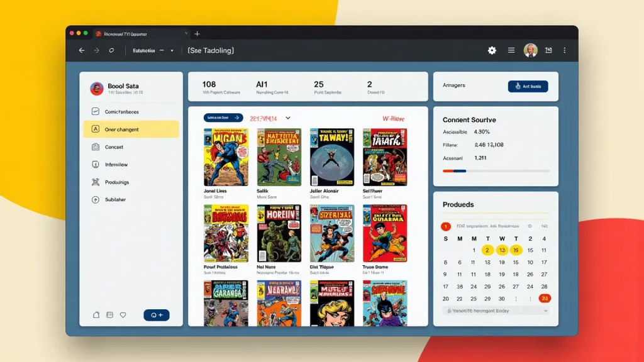This screenshot has height=362, width=644.
Task: Click the heart favorites icon in sidebar
Action: click(x=123, y=315)
